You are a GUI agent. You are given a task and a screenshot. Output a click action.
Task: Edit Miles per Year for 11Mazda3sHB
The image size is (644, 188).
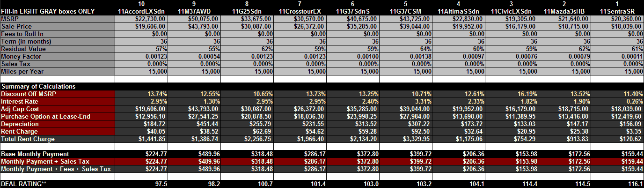coord(565,71)
